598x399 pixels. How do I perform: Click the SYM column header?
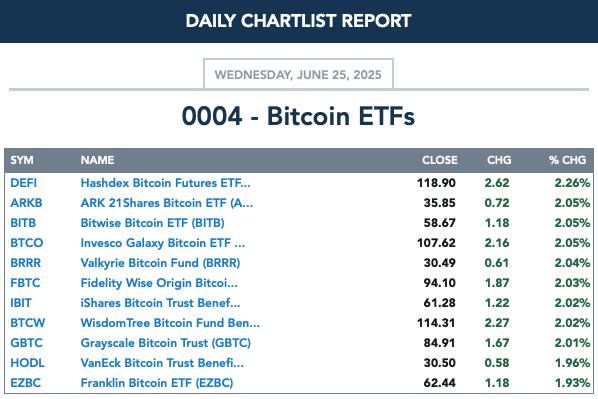[x=22, y=160]
